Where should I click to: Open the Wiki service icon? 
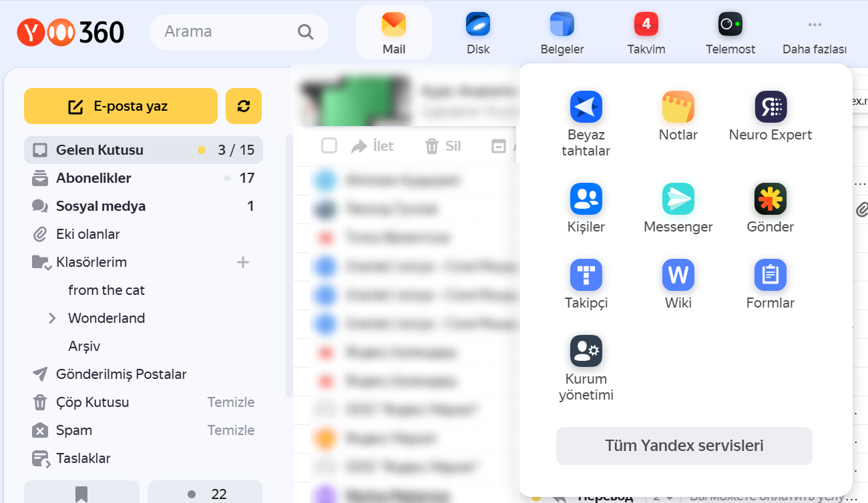[678, 276]
